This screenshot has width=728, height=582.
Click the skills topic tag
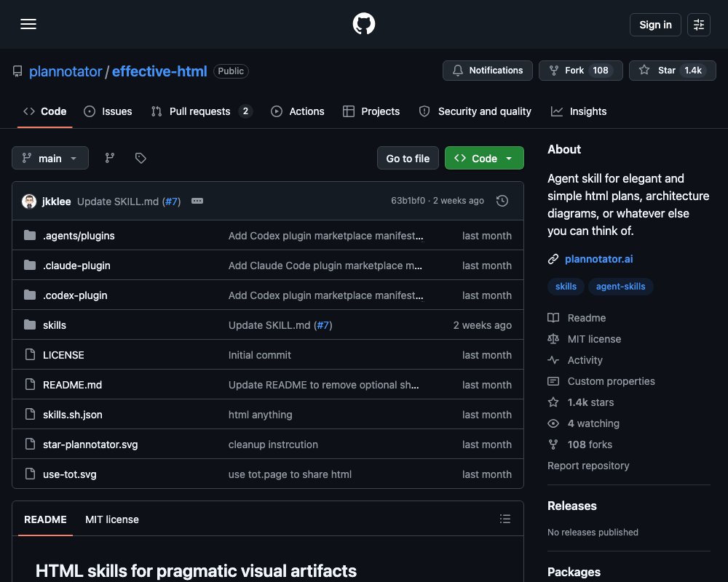[x=566, y=287]
